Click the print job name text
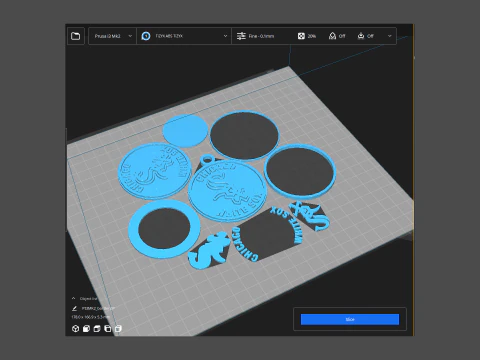The image size is (480, 360). (x=98, y=309)
